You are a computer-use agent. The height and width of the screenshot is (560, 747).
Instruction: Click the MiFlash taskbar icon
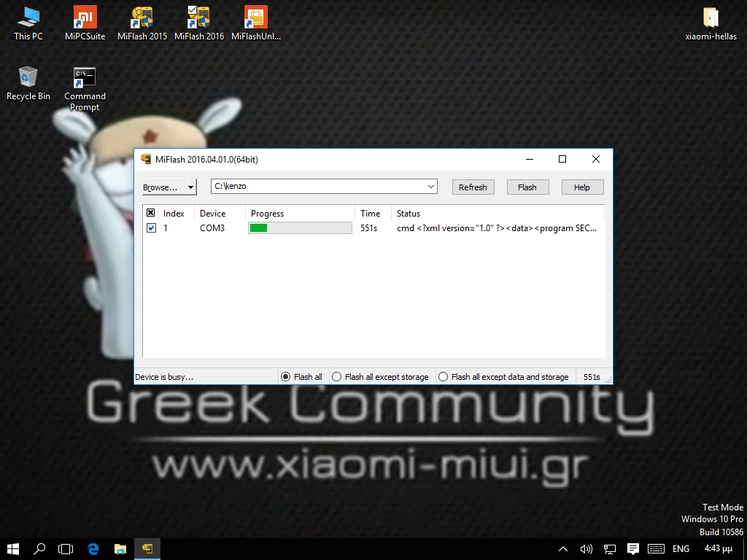tap(147, 549)
